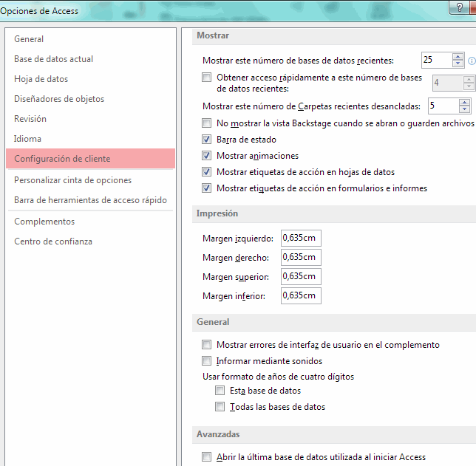This screenshot has height=466, width=476.
Task: Click 'Margen izquierdo' input field
Action: [301, 238]
